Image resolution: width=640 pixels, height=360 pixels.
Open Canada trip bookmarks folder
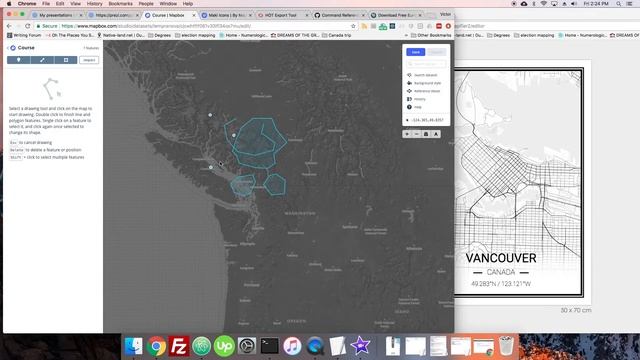point(336,36)
